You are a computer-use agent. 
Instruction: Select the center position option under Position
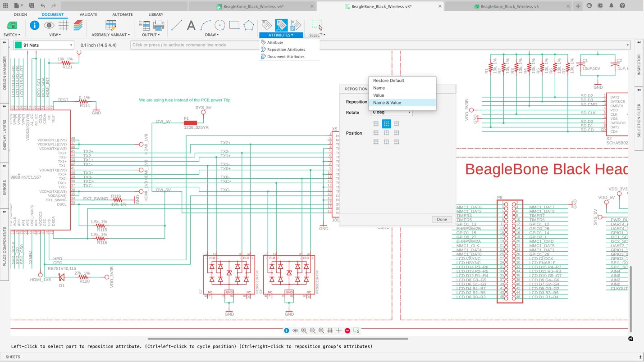point(386,132)
